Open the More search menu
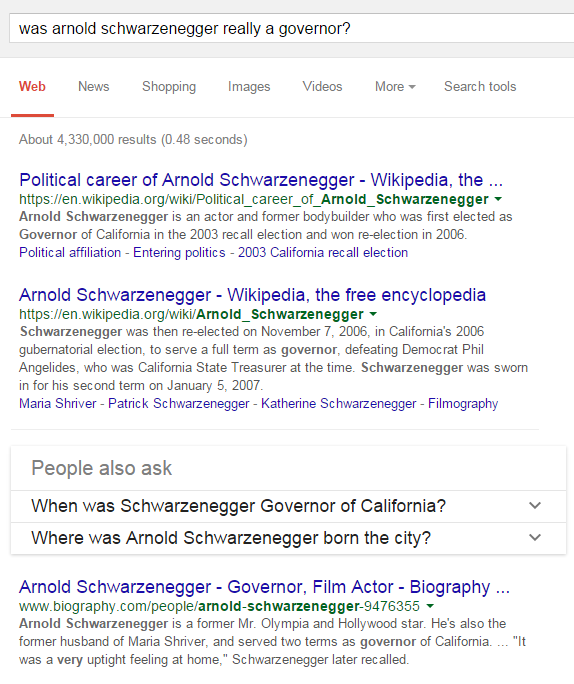The image size is (574, 684). [395, 86]
